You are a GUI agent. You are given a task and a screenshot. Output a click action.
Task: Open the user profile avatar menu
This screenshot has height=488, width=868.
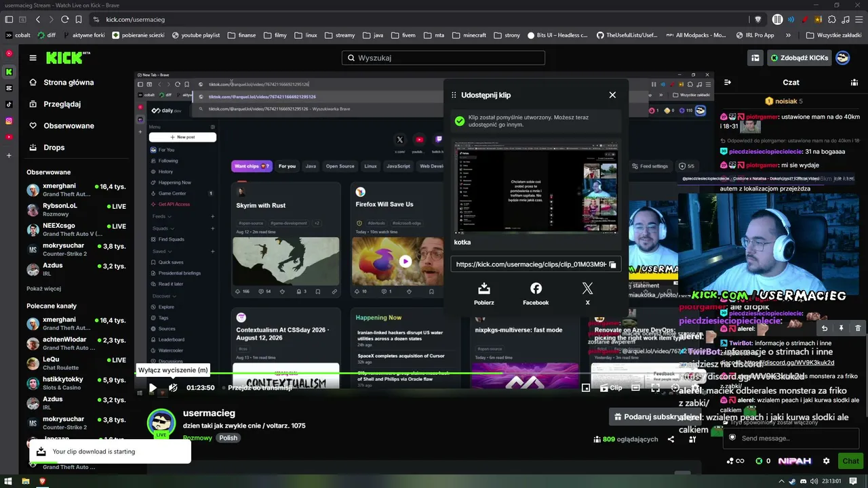[843, 58]
